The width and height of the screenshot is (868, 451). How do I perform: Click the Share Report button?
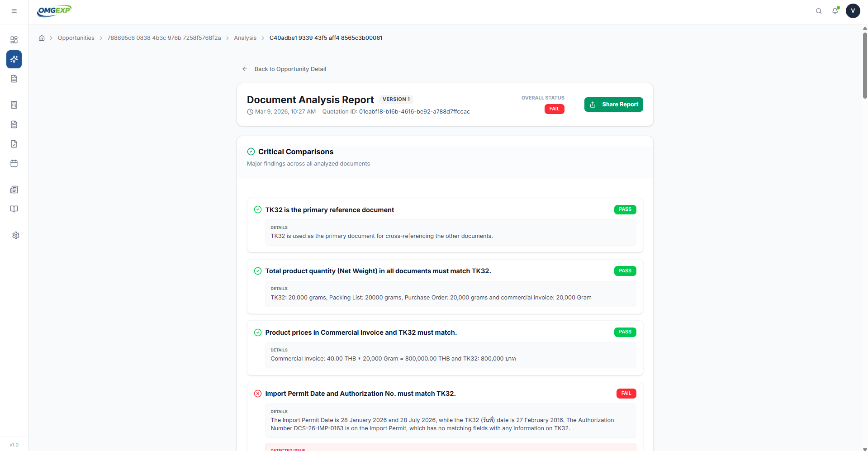614,104
